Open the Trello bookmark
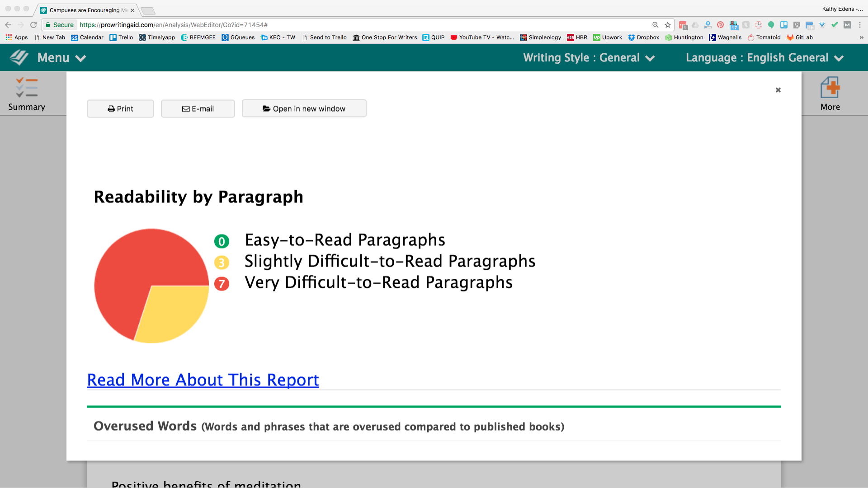The image size is (868, 488). point(121,38)
